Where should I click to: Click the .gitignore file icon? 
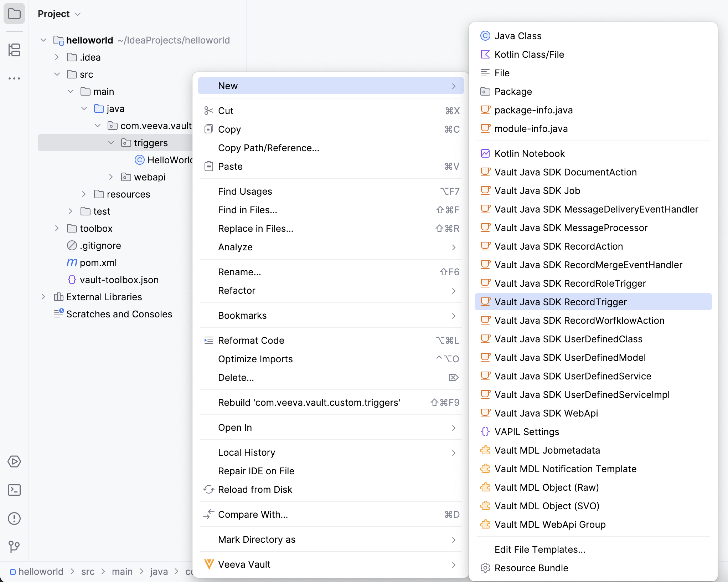click(72, 246)
